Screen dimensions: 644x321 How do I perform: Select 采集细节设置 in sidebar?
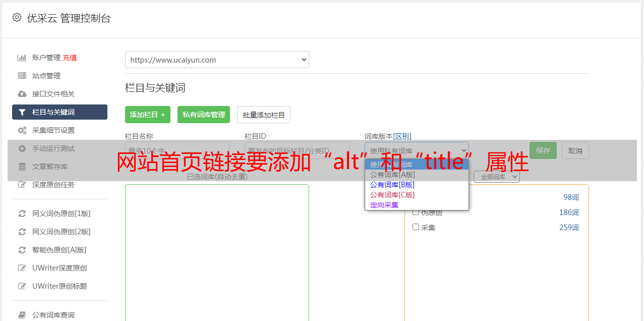coord(53,130)
